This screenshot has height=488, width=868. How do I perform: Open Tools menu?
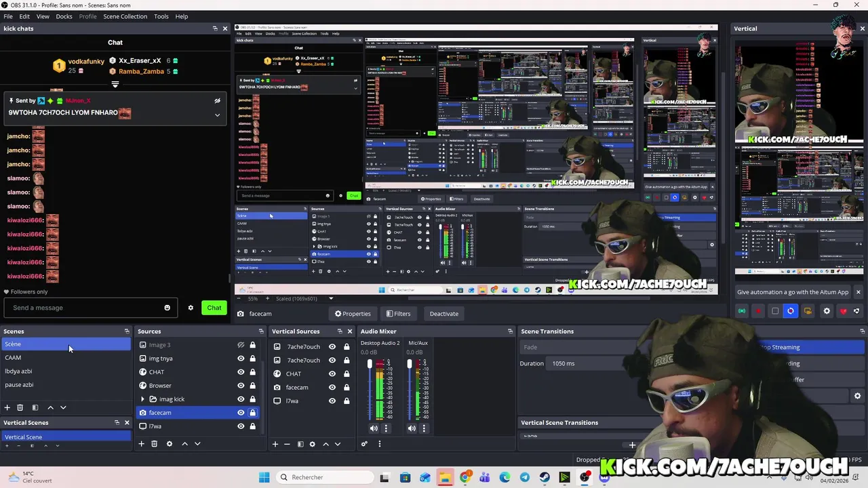tap(161, 16)
